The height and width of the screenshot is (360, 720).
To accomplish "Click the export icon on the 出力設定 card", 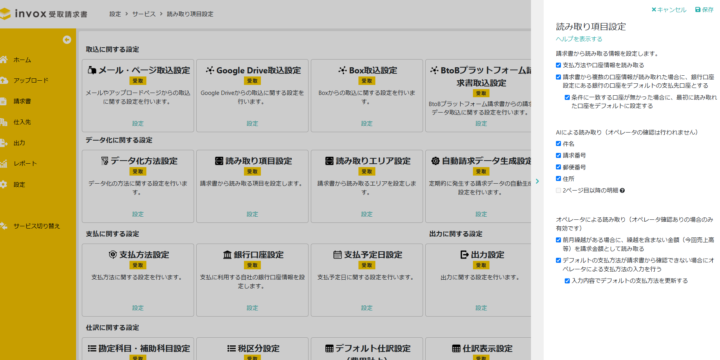I will click(x=464, y=254).
